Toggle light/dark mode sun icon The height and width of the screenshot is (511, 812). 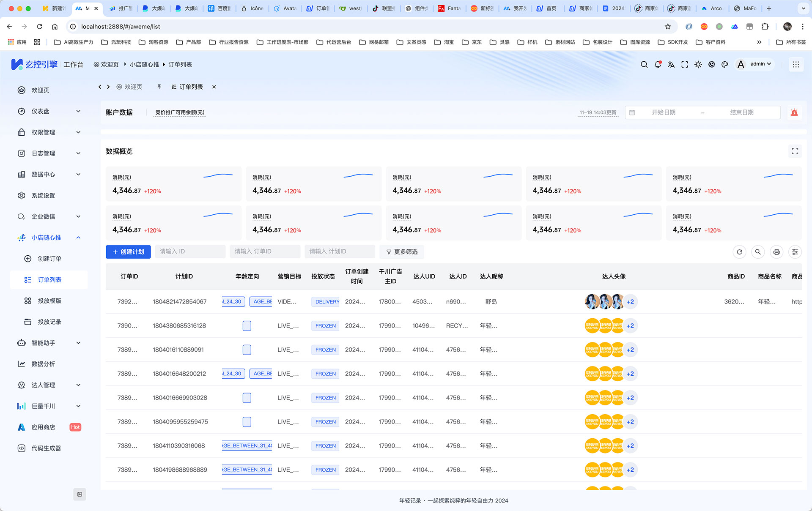pyautogui.click(x=698, y=64)
